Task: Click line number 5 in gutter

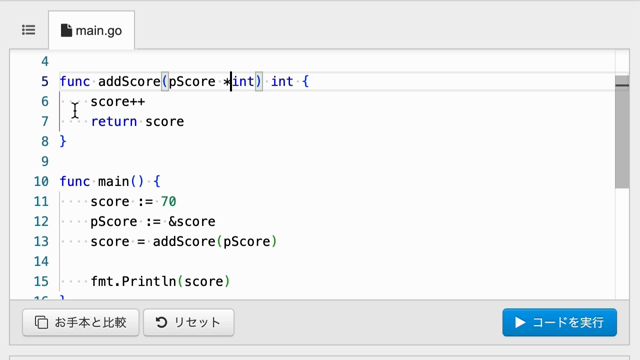Action: click(x=45, y=82)
